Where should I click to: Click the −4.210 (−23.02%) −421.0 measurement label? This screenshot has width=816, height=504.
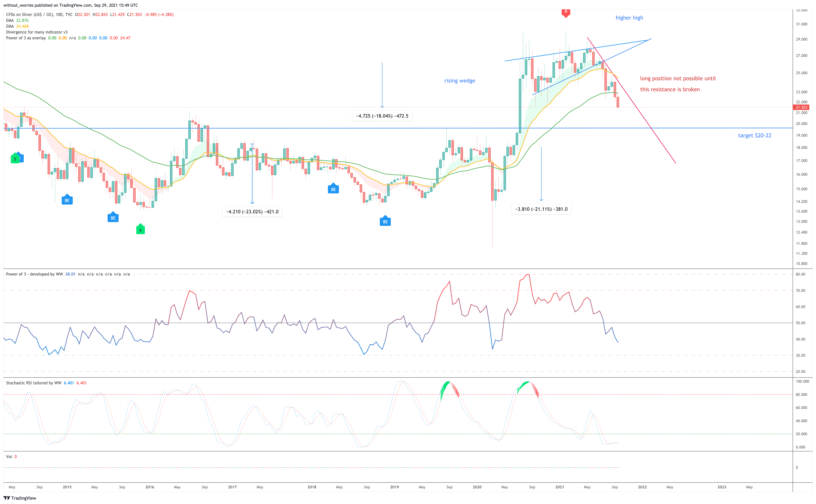[252, 212]
